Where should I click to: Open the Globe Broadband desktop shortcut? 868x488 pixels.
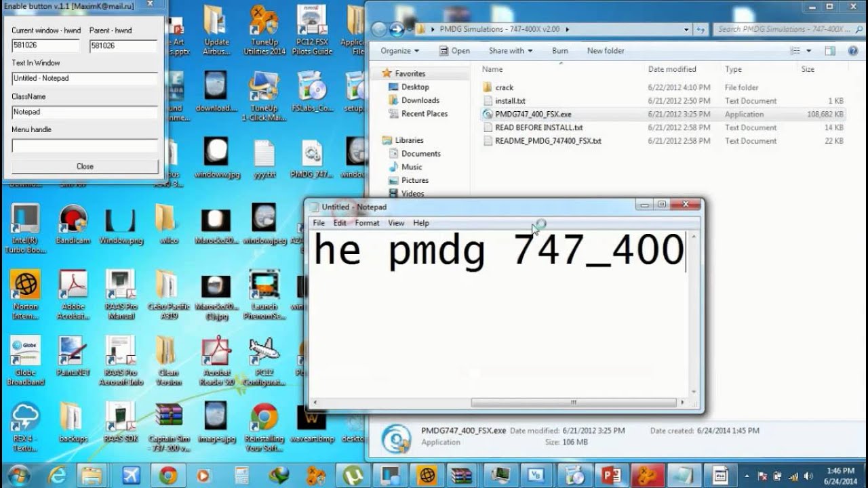(x=26, y=361)
